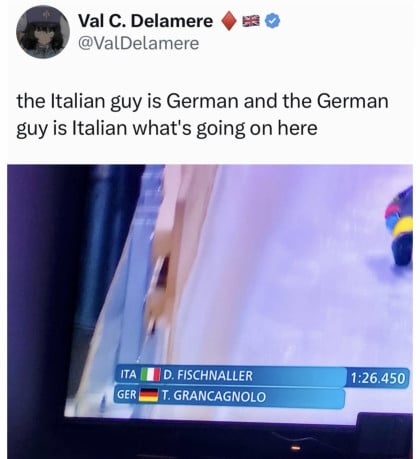Open the attached TV photo in full view
Screen dimensions: 420x459
(210, 312)
